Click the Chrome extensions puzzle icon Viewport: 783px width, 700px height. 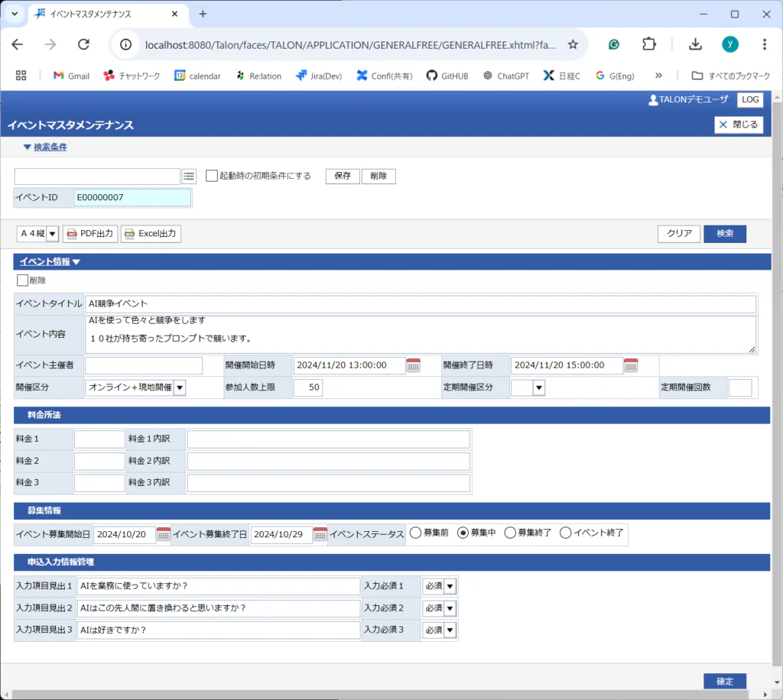click(x=648, y=44)
